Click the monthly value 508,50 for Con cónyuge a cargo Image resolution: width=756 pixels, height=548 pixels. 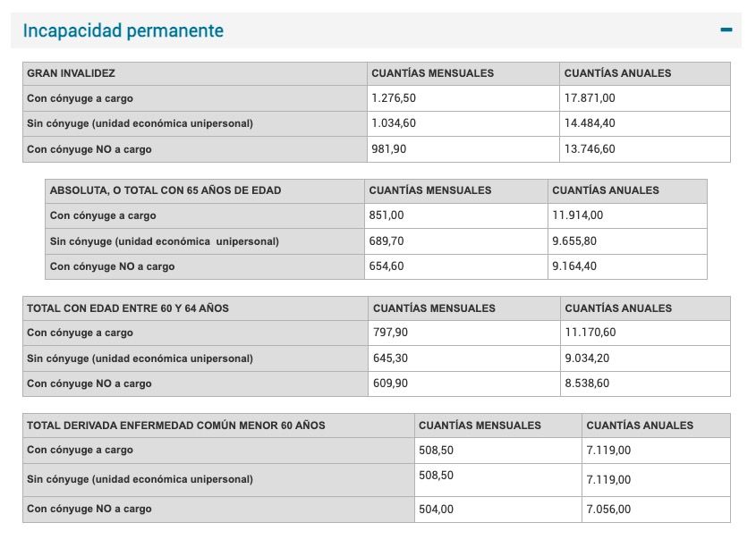(x=437, y=451)
